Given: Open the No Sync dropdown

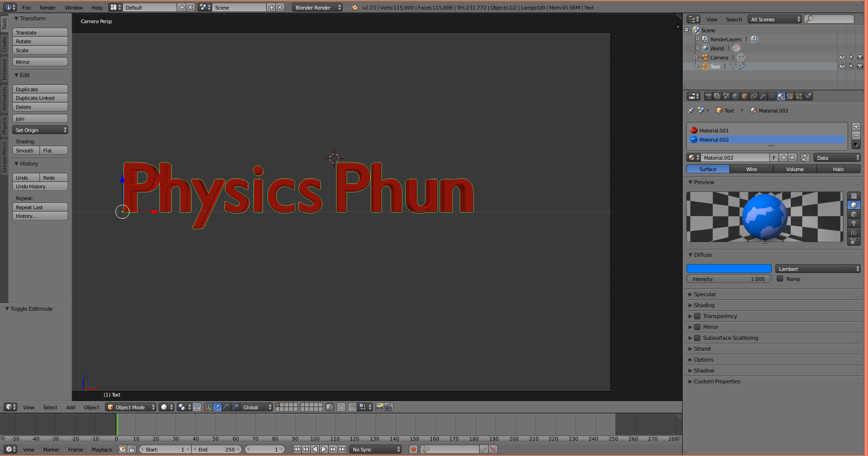Looking at the screenshot, I should 376,449.
